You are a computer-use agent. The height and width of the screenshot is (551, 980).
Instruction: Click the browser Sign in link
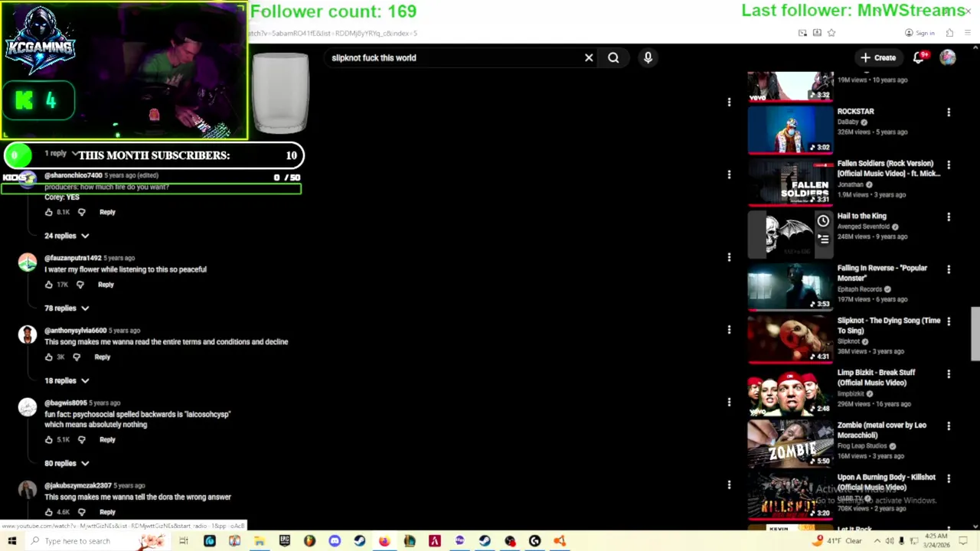click(920, 33)
